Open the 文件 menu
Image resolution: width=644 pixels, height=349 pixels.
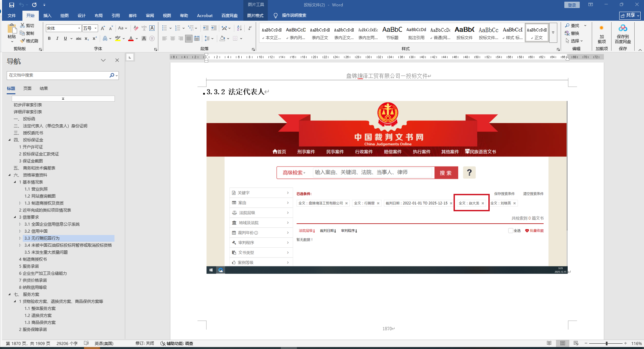[x=12, y=15]
